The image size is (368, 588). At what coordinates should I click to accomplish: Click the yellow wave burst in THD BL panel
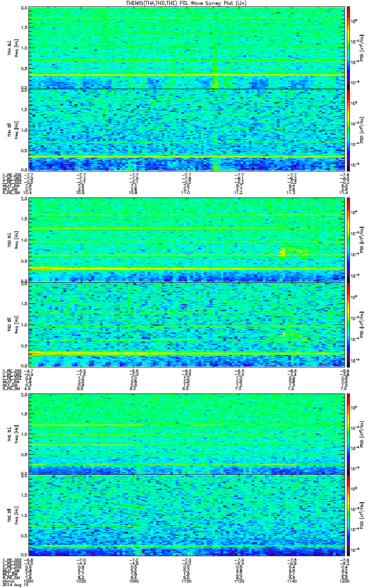(294, 252)
